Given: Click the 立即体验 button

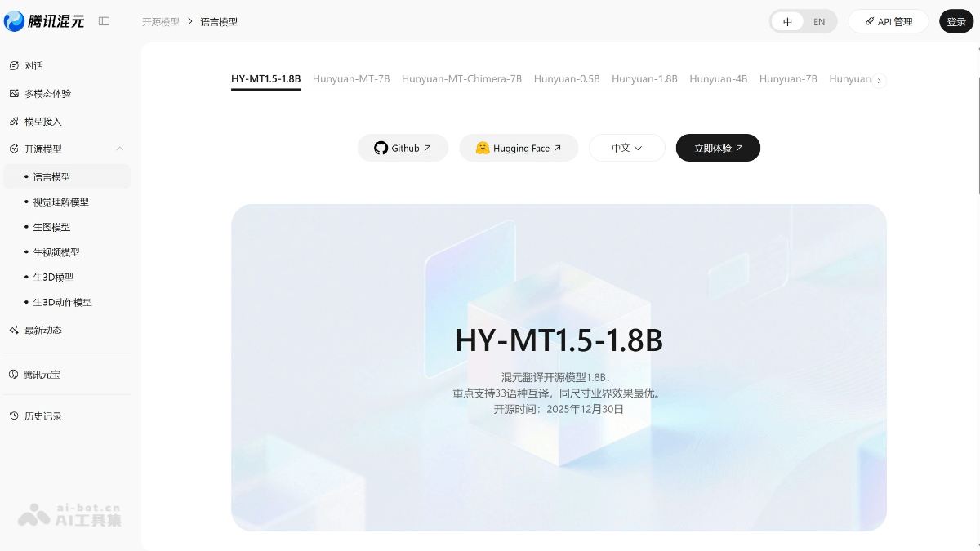Looking at the screenshot, I should [718, 148].
